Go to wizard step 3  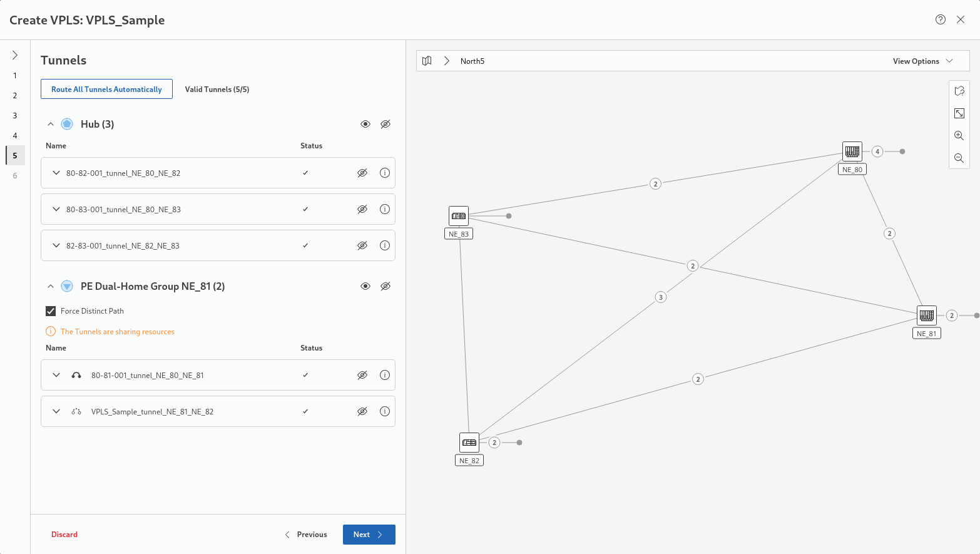[15, 116]
